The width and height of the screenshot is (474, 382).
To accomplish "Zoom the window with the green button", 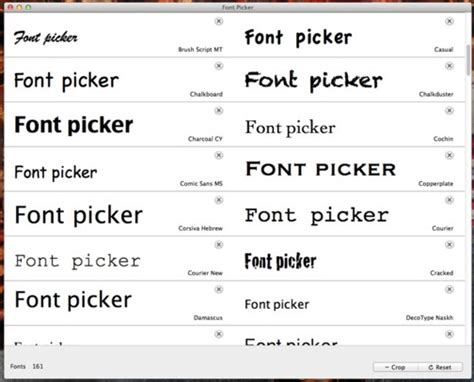I will tap(29, 7).
